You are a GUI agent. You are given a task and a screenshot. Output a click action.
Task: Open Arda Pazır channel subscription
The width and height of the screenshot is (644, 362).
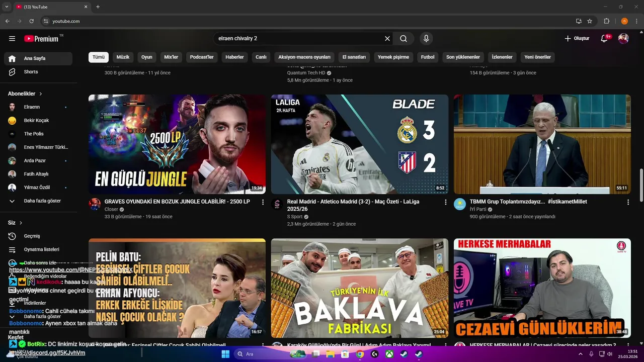coord(38,160)
